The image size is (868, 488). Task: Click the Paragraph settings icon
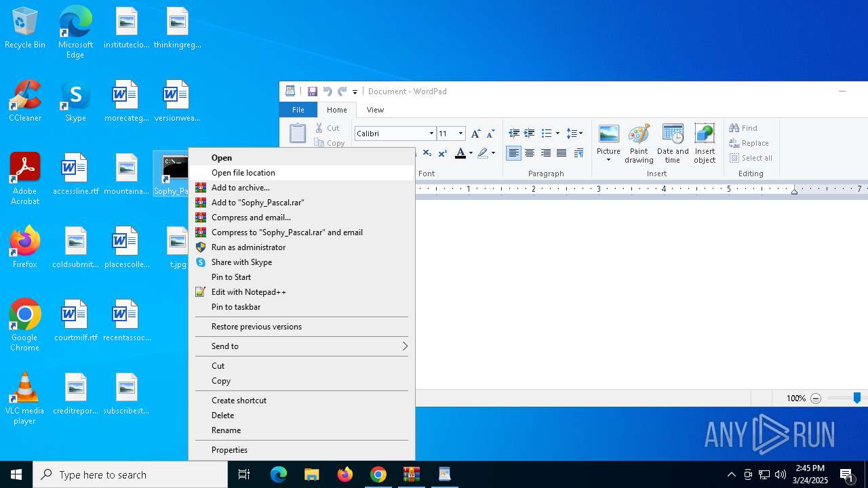click(x=578, y=153)
